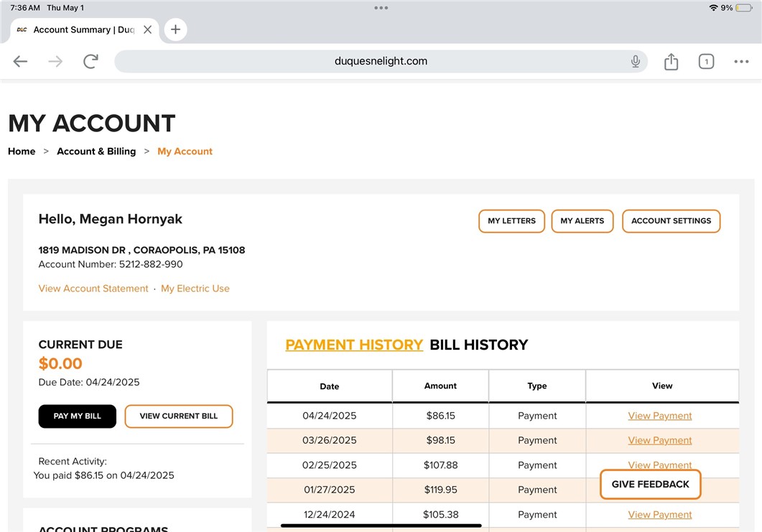The height and width of the screenshot is (532, 762).
Task: Click the Amount column header
Action: (440, 386)
